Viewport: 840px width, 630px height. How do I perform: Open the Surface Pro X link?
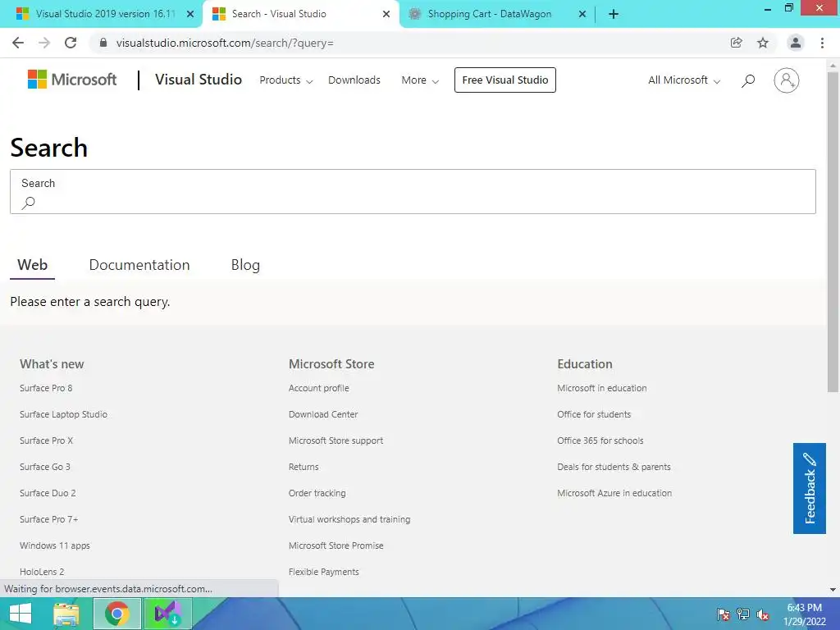[46, 441]
